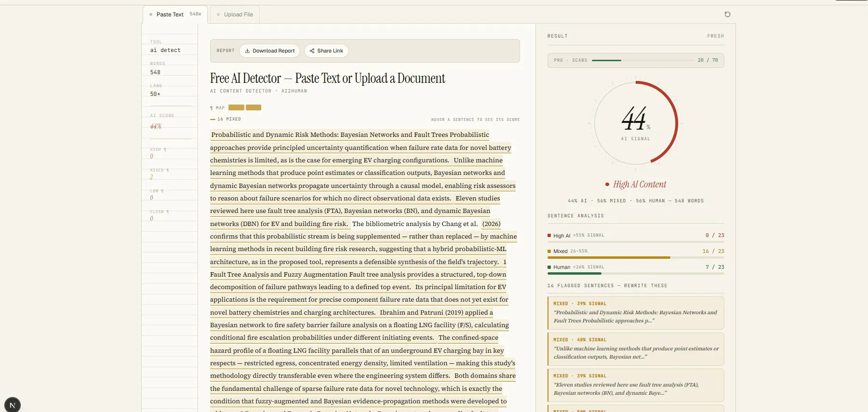Click the '(2026)' citation text

(492, 224)
